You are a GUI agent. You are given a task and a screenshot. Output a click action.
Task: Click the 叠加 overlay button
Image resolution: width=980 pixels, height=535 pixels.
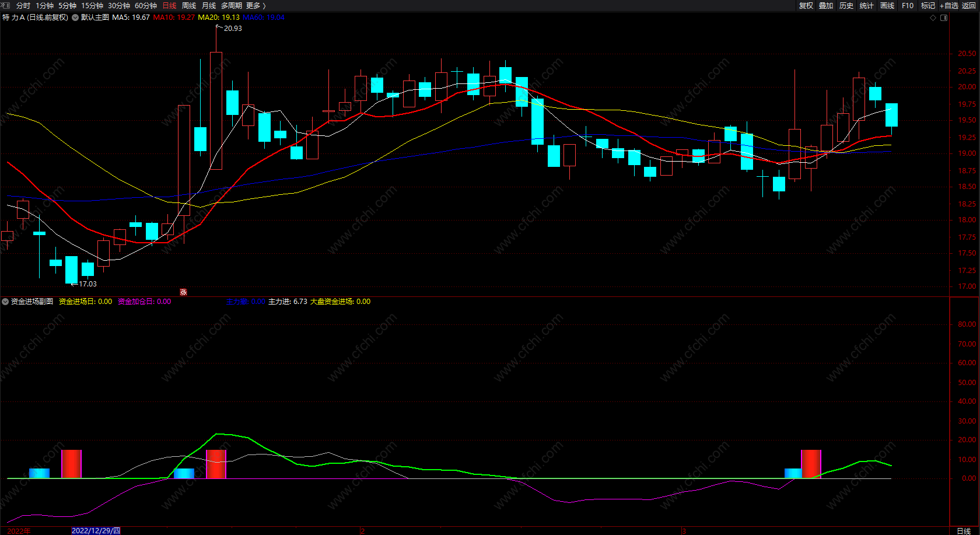point(826,6)
